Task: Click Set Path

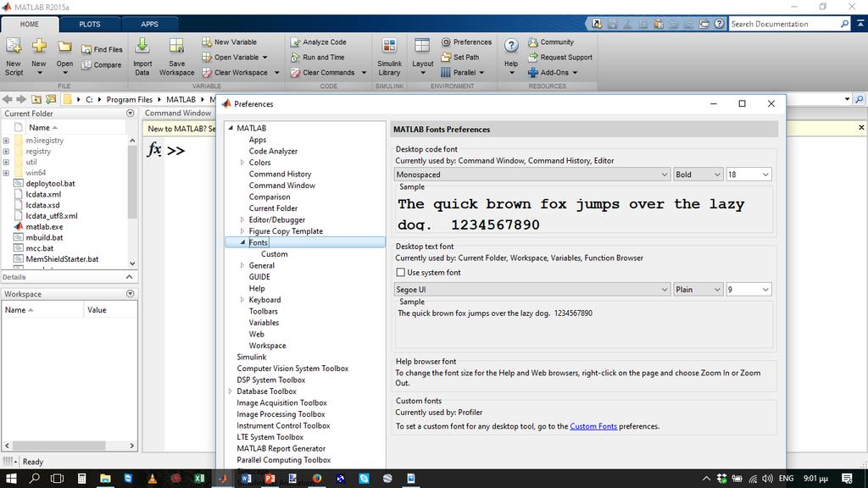Action: (x=460, y=57)
